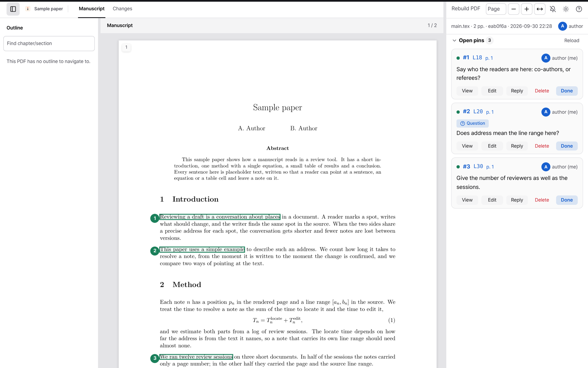Zoom in with the plus button
Image resolution: width=588 pixels, height=368 pixels.
click(x=527, y=9)
